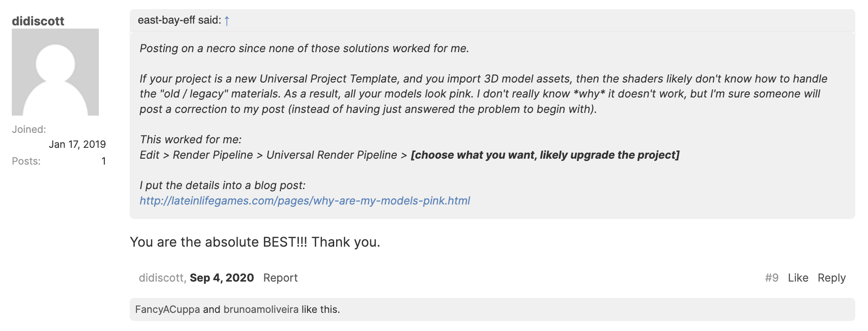Open the lateinlifegames.com blog post link
The width and height of the screenshot is (868, 331).
[304, 200]
